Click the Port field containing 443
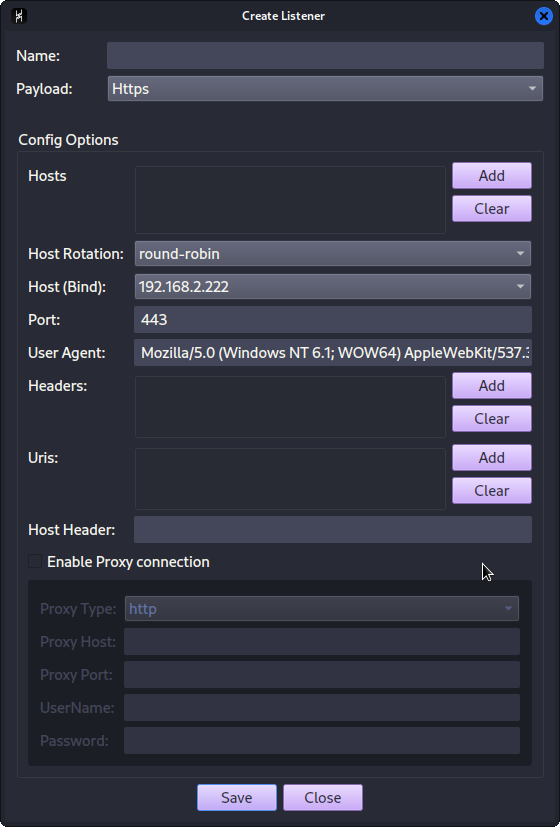Image resolution: width=560 pixels, height=827 pixels. point(333,320)
